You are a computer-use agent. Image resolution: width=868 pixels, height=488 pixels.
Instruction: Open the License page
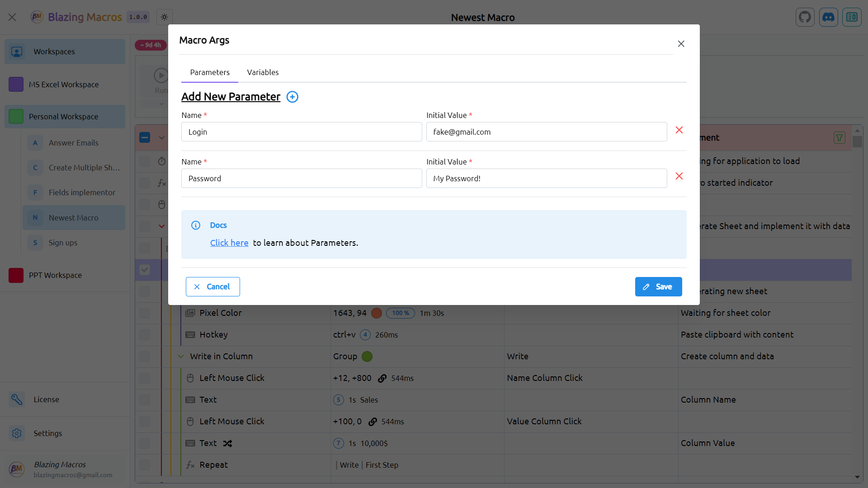(x=65, y=399)
